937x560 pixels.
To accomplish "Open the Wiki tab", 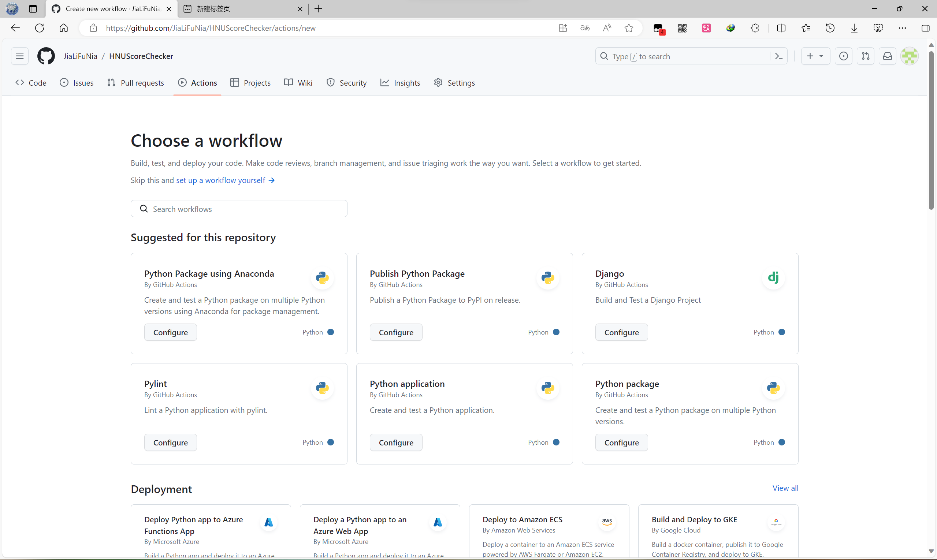I will [298, 83].
